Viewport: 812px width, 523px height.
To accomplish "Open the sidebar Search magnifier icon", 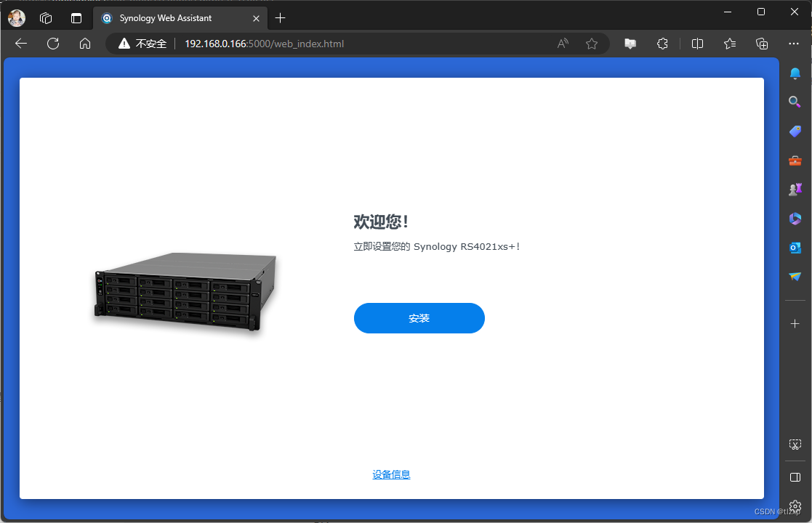I will tap(795, 102).
